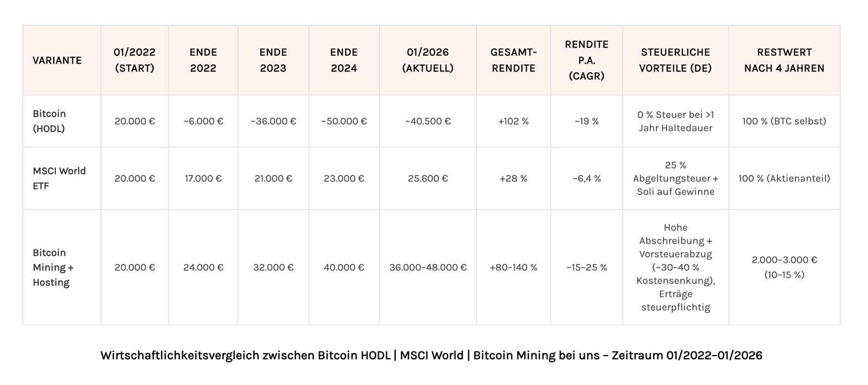Viewport: 868px width, 385px height.
Task: Click the +102 % total return cell
Action: pyautogui.click(x=513, y=121)
